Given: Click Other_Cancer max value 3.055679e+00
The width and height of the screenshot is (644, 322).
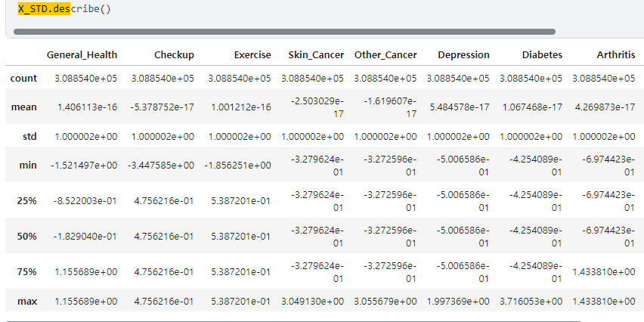Looking at the screenshot, I should click(385, 302).
